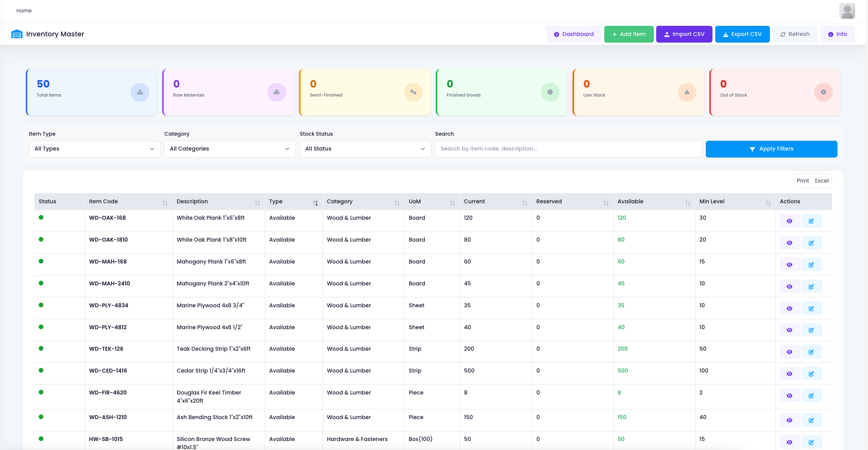Viewport: 868px width, 450px height.
Task: Click the view eye icon for WD-TEK-126
Action: (x=789, y=352)
